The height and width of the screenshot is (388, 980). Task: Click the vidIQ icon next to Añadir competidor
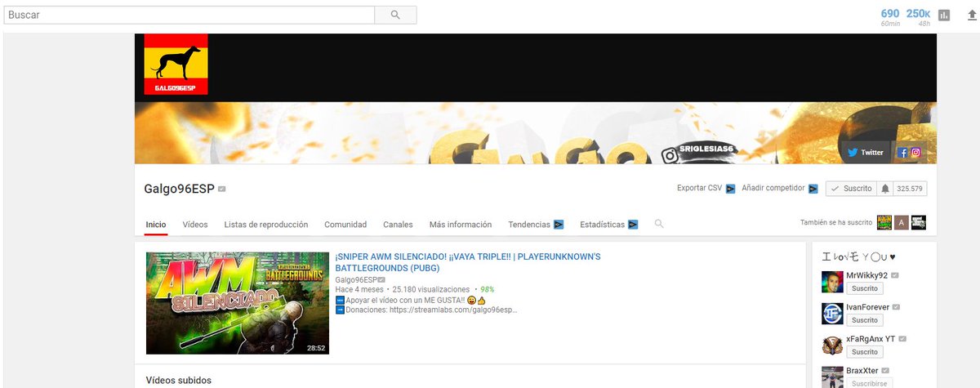click(x=813, y=189)
